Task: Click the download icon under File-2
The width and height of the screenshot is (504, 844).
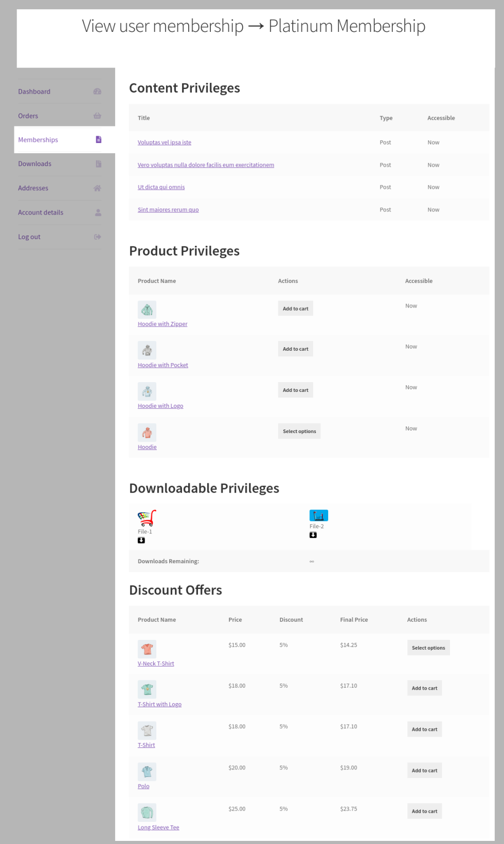Action: [313, 535]
